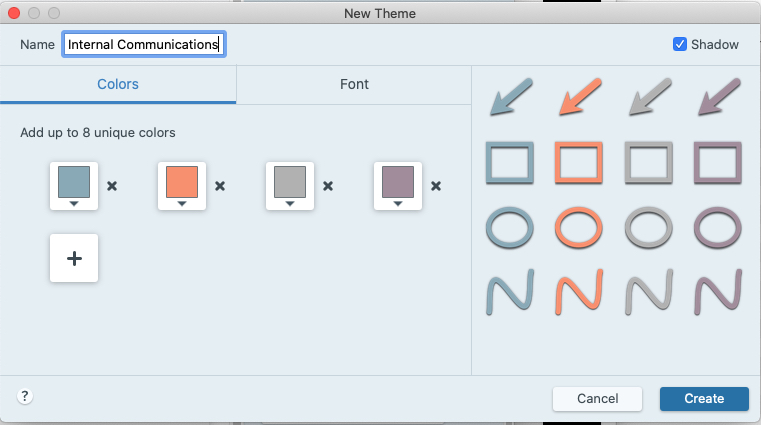Switch to the Font tab
Screen dimensions: 761x425
(x=354, y=84)
